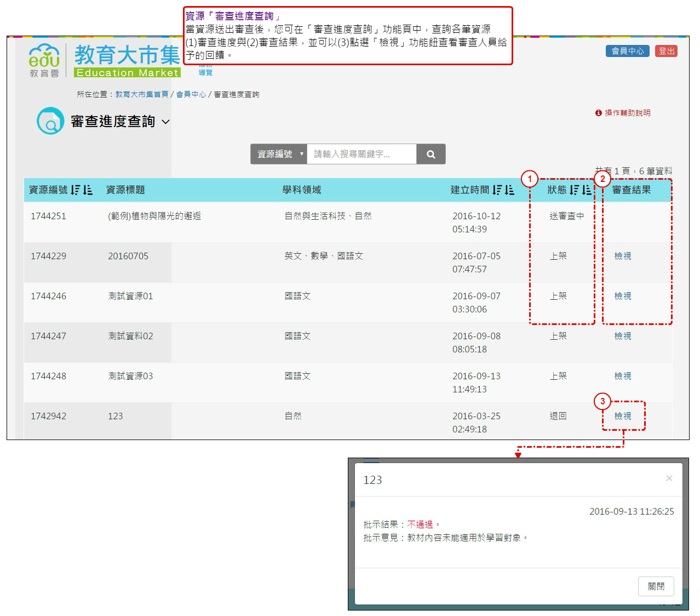Click the search keyword input field
Screen dimensions: 700x616
(x=362, y=154)
